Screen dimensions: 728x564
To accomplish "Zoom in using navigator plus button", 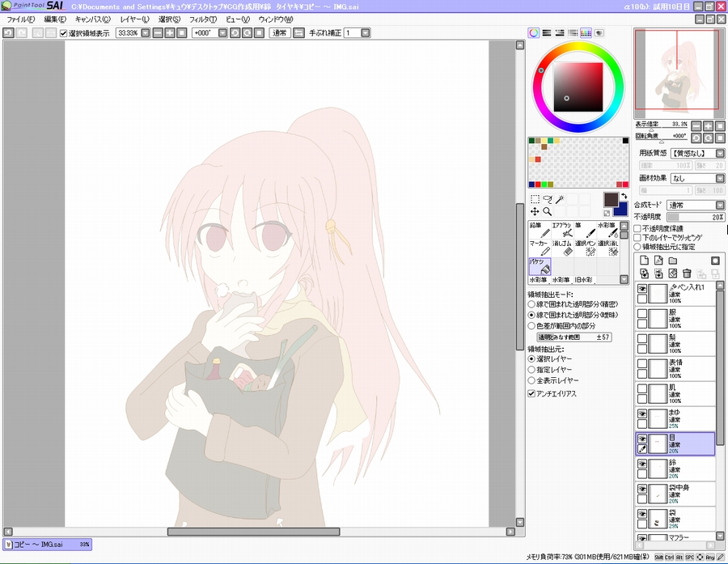I will [708, 126].
